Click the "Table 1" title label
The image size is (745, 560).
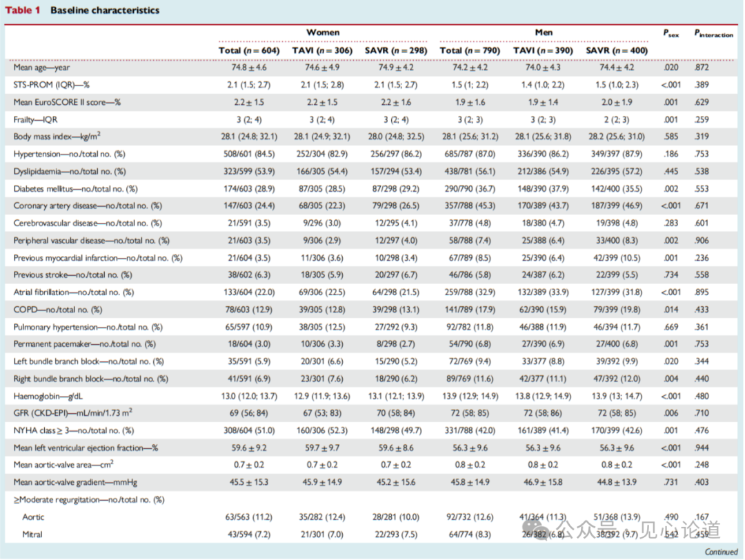[23, 10]
